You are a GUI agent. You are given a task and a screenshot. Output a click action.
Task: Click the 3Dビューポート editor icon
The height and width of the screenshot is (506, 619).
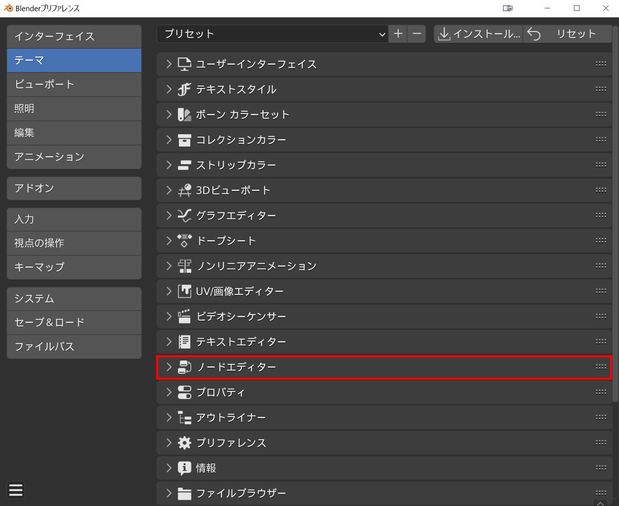coord(184,190)
